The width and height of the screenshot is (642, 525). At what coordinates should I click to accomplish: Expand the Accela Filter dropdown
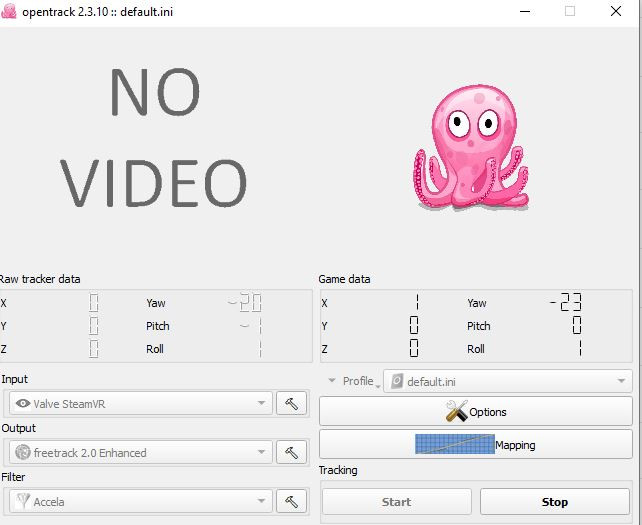point(140,501)
